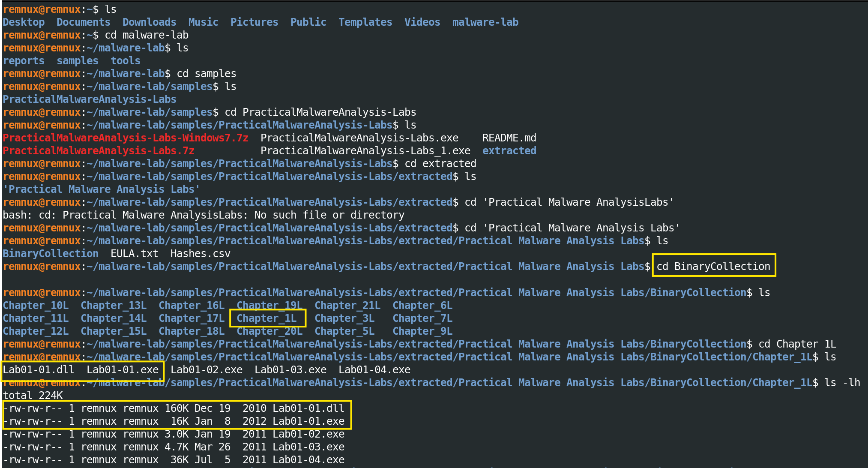Image resolution: width=868 pixels, height=468 pixels.
Task: Click Lab01-04.exe in the short listing
Action: click(374, 370)
